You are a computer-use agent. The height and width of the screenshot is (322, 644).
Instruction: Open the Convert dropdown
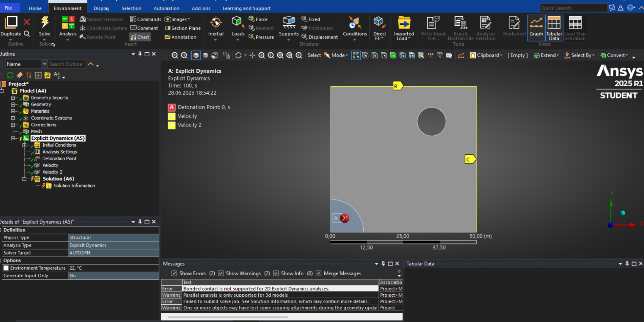click(x=614, y=55)
